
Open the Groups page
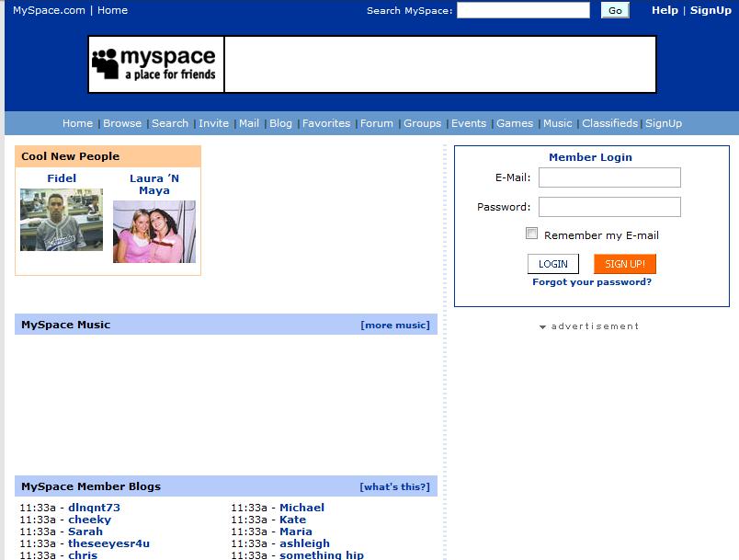422,122
